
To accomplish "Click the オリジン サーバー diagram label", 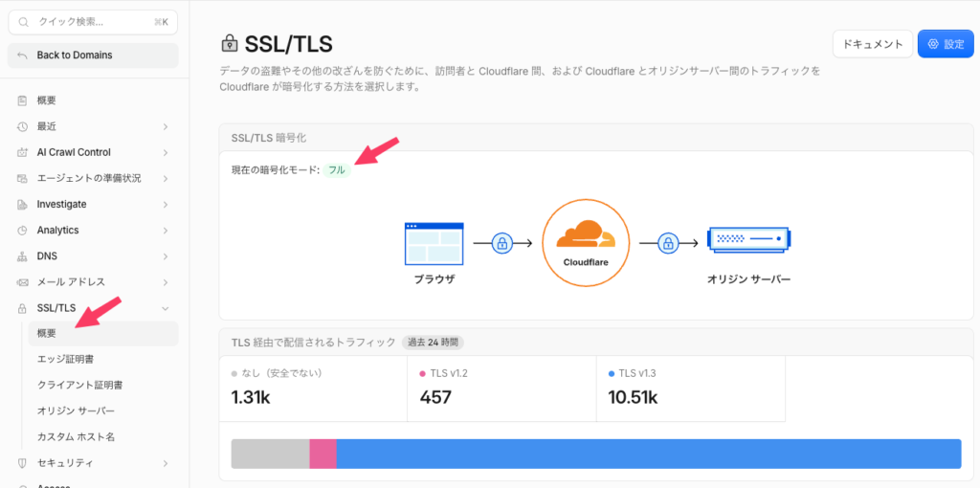I will [748, 279].
